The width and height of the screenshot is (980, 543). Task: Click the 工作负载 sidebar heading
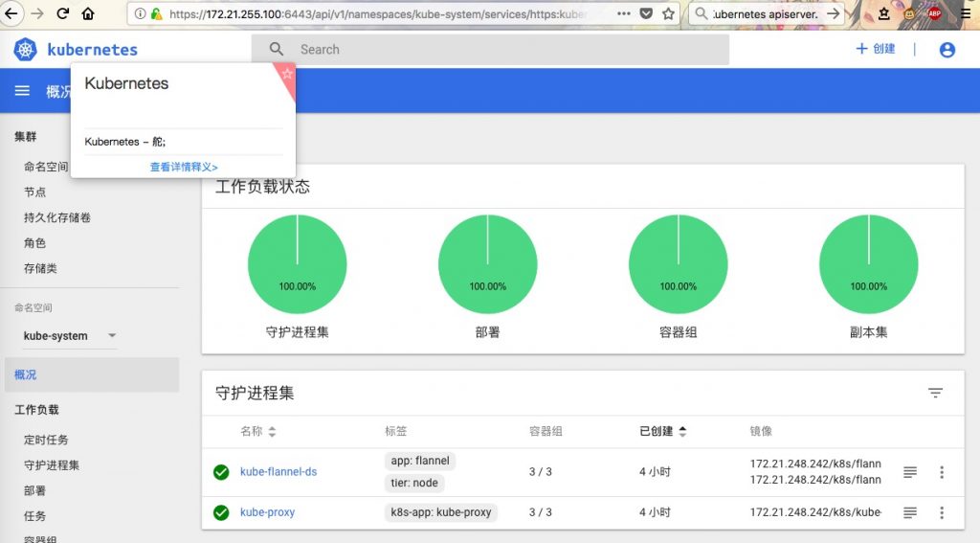(x=37, y=410)
